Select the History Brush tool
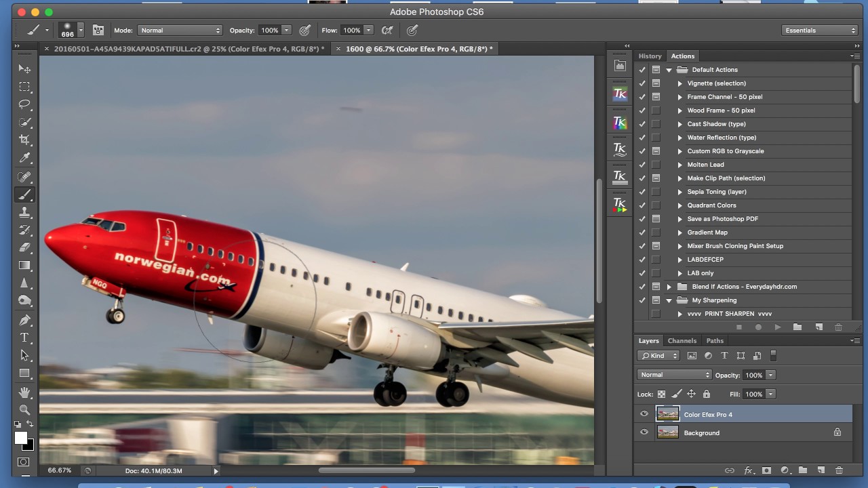This screenshot has height=488, width=868. click(24, 230)
